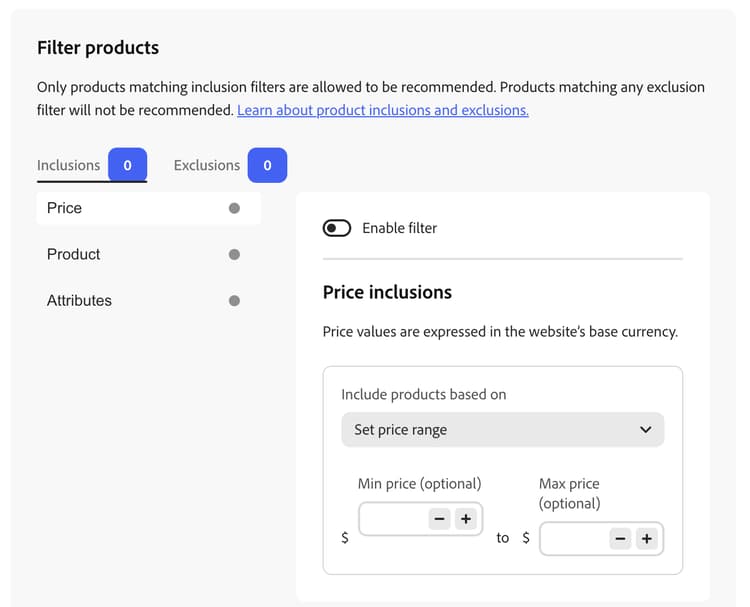The width and height of the screenshot is (750, 607).
Task: Decrease Min price with minus button
Action: tap(440, 519)
